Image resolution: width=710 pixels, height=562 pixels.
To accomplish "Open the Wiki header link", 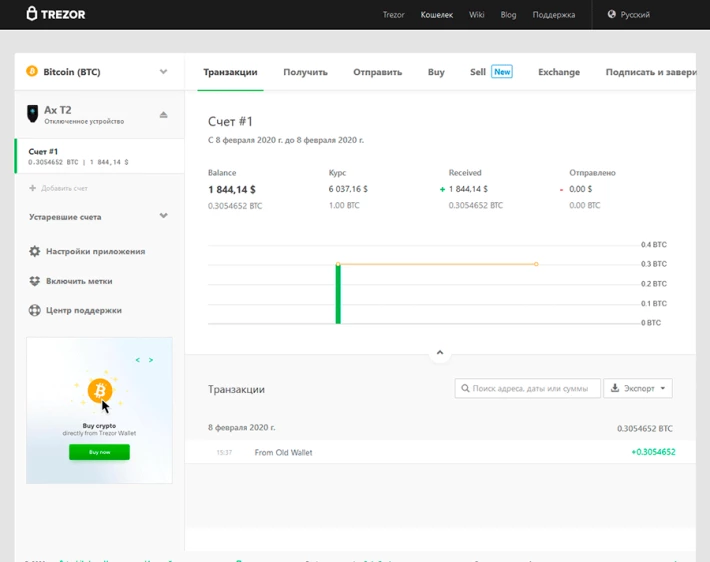I will pyautogui.click(x=476, y=14).
